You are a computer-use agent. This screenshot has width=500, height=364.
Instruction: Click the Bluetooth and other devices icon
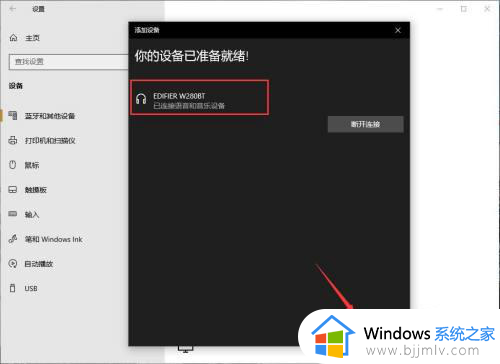[13, 116]
